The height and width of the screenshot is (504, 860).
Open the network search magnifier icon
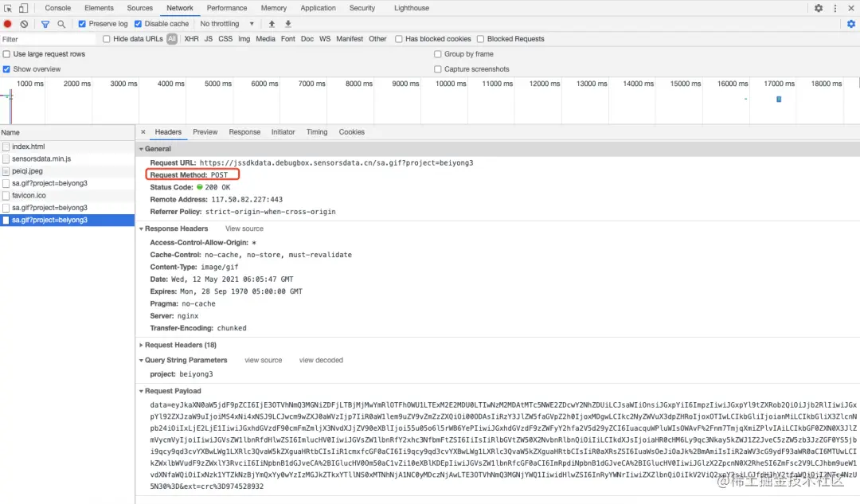tap(61, 24)
